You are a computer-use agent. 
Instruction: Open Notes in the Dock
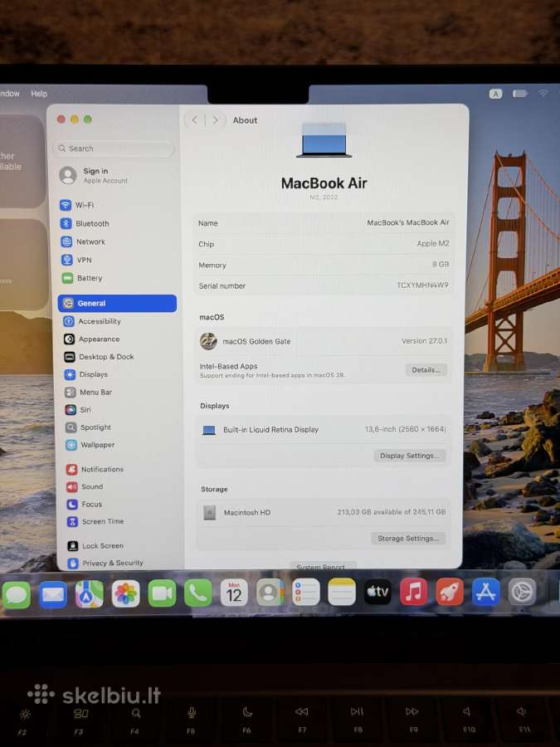(342, 592)
